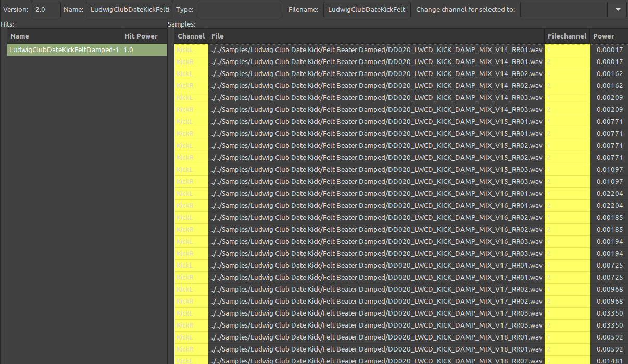Click power 0.02204 in the KickR V16_RR01 row
Viewport: 628px width, 364px height.
click(x=608, y=206)
